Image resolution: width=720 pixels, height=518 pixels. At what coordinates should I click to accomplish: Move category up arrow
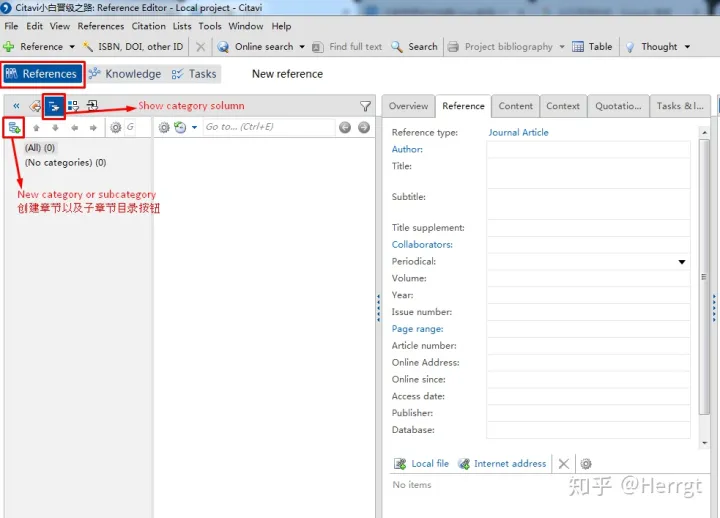click(x=36, y=128)
